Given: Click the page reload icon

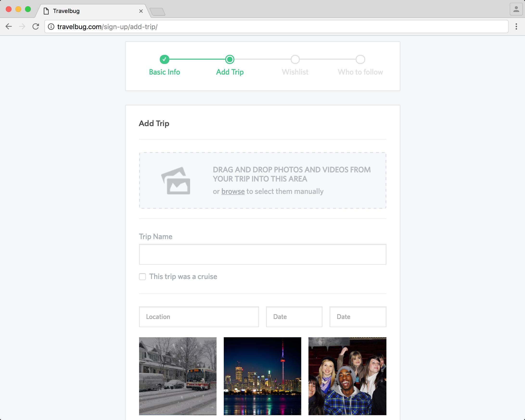Looking at the screenshot, I should (x=36, y=27).
